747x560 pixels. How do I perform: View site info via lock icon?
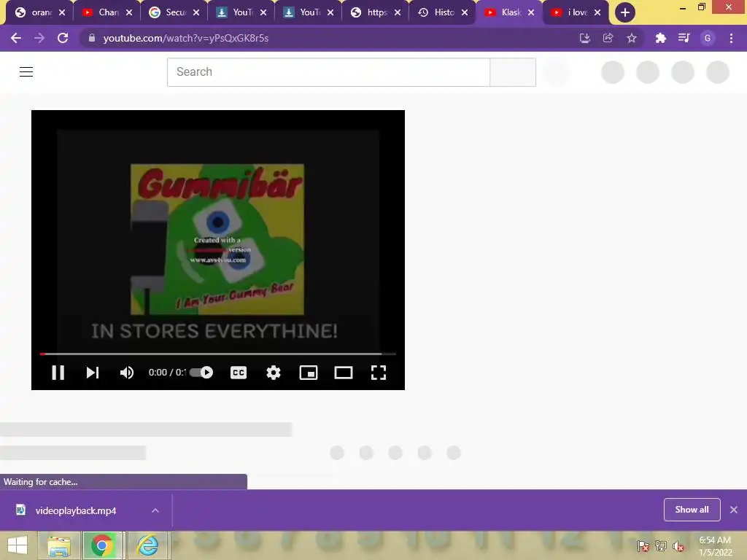[x=92, y=38]
